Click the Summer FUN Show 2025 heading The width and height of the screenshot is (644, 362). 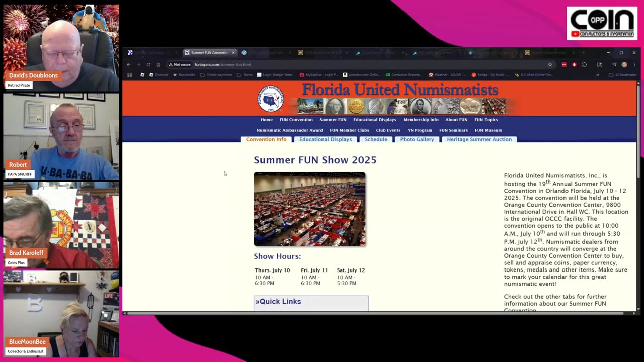(315, 160)
